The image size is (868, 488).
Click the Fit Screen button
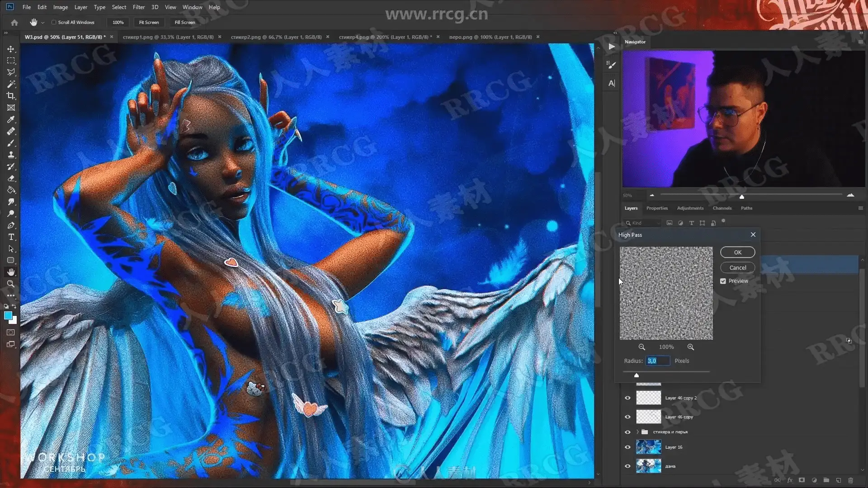tap(149, 22)
